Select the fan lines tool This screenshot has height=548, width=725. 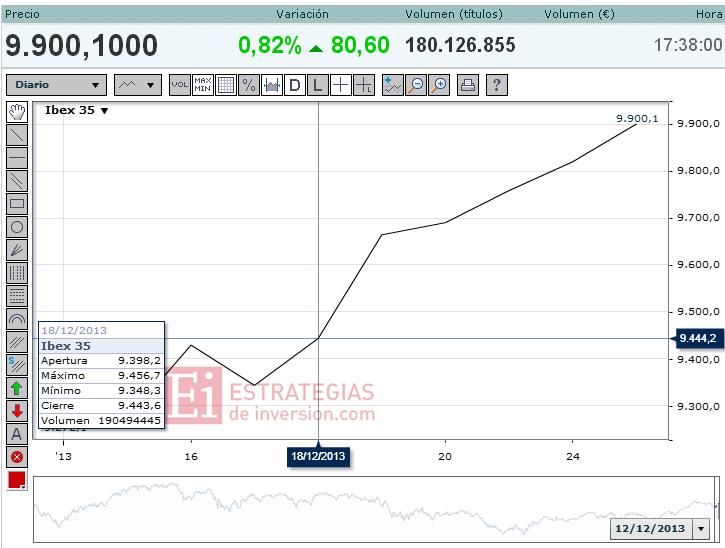click(17, 250)
